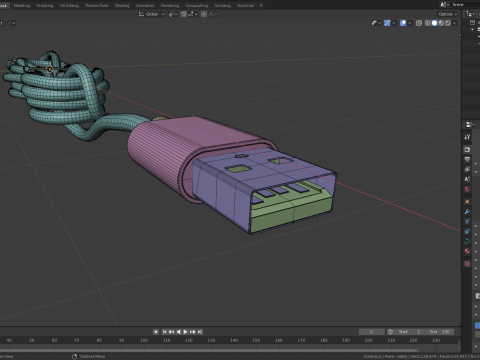This screenshot has width=480, height=360.
Task: Open the shading options dropdown arrow
Action: tap(454, 23)
